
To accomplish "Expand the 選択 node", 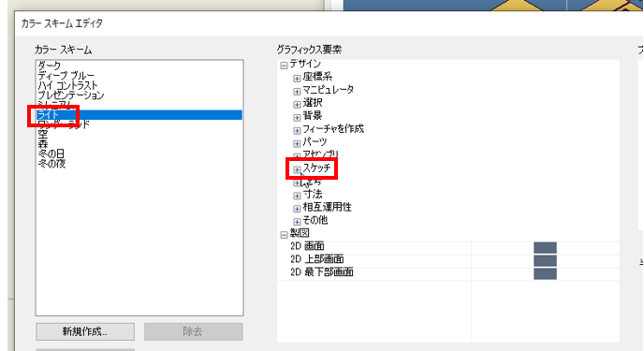I will click(x=297, y=105).
